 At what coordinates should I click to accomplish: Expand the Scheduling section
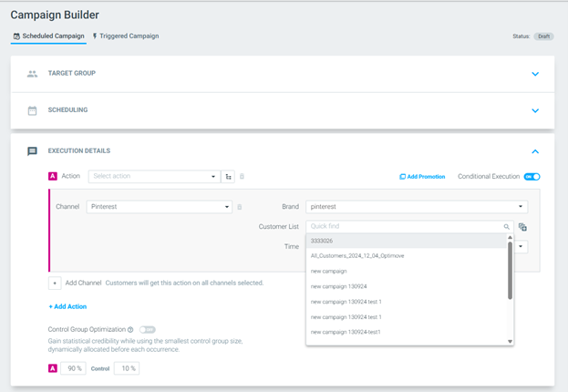click(x=535, y=110)
